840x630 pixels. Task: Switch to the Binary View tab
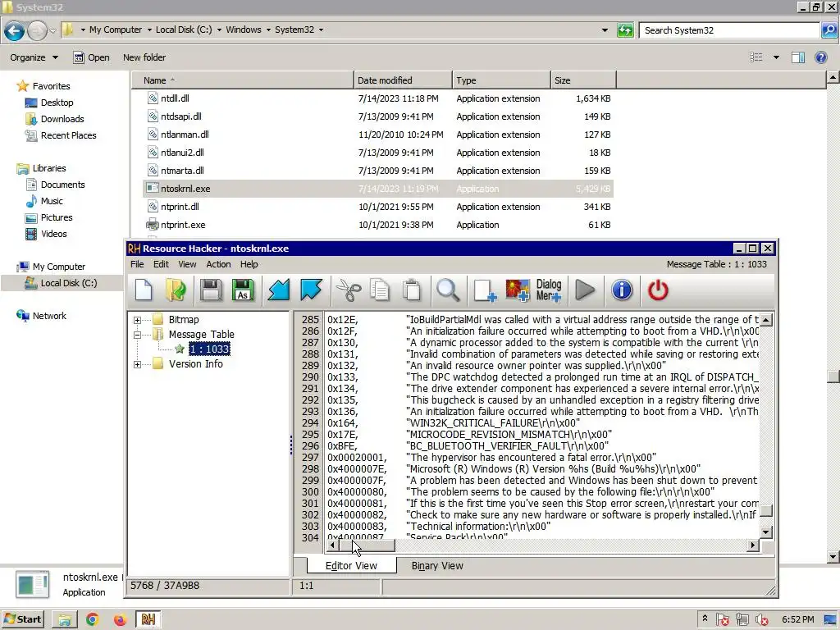[437, 566]
